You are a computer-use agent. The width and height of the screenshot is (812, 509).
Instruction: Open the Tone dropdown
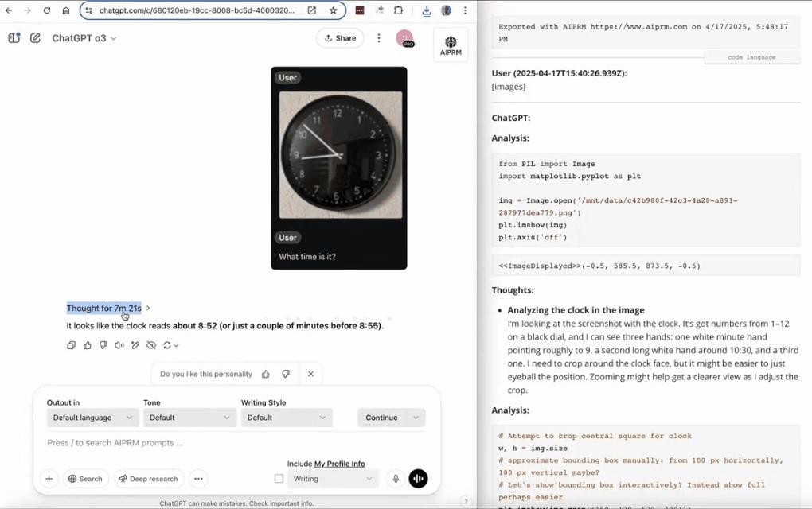189,418
